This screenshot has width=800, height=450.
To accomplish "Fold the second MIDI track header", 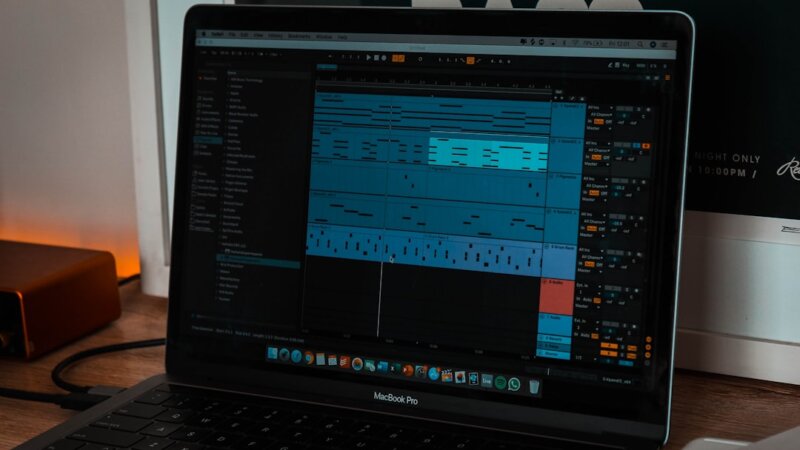I will 553,141.
